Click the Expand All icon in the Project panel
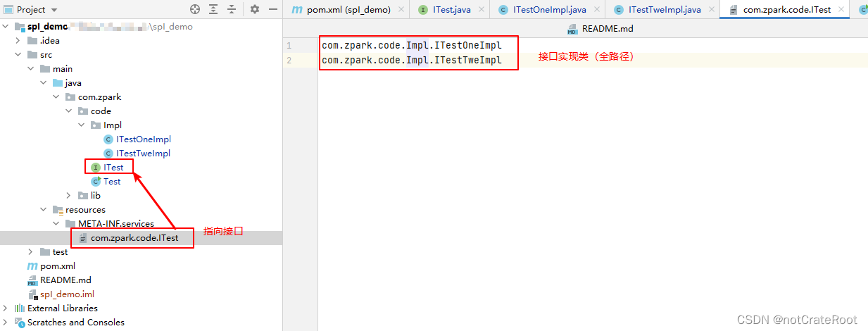Image resolution: width=868 pixels, height=331 pixels. (213, 9)
